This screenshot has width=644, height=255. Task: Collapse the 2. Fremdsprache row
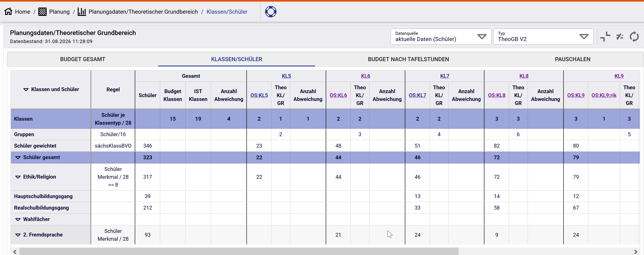(18, 235)
